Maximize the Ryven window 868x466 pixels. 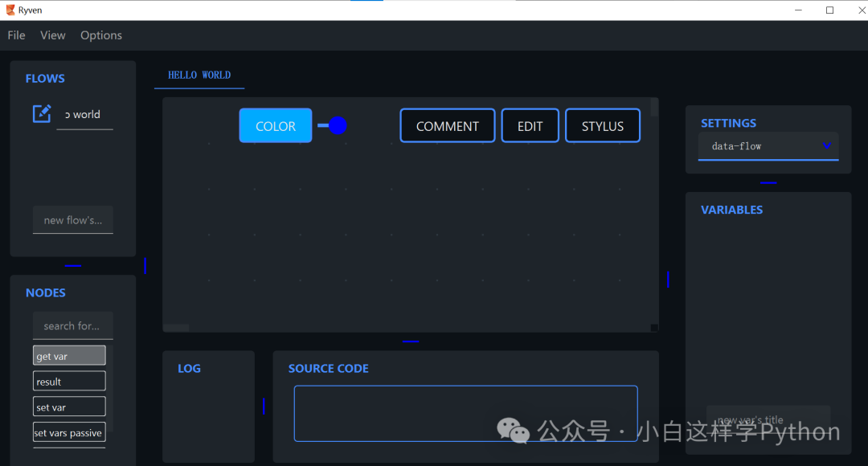click(829, 10)
